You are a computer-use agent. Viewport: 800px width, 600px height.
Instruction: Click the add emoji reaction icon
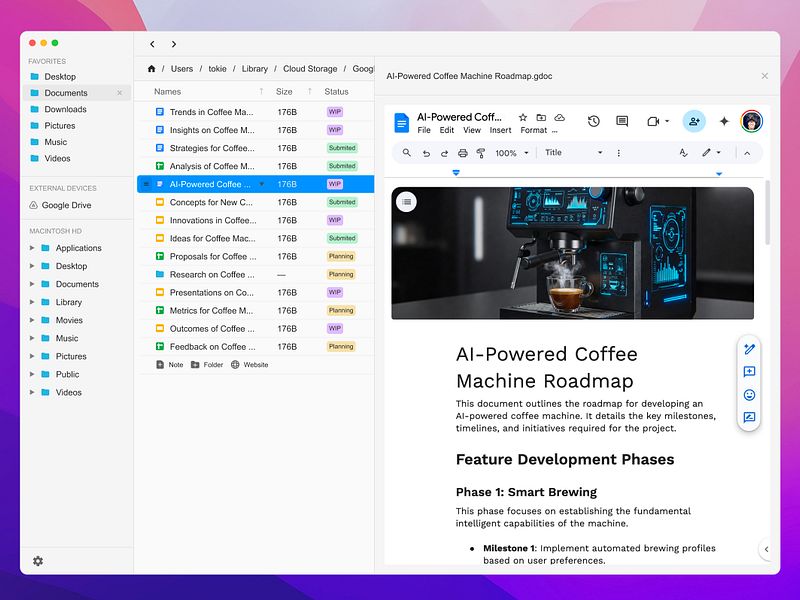pyautogui.click(x=749, y=395)
